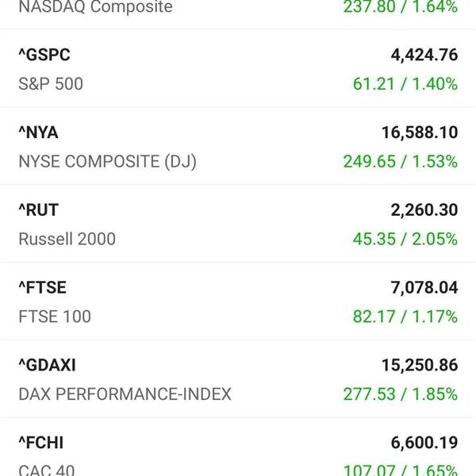This screenshot has width=476, height=476.
Task: Select NYSE COMPOSITE (DJ) row label
Action: point(107,162)
